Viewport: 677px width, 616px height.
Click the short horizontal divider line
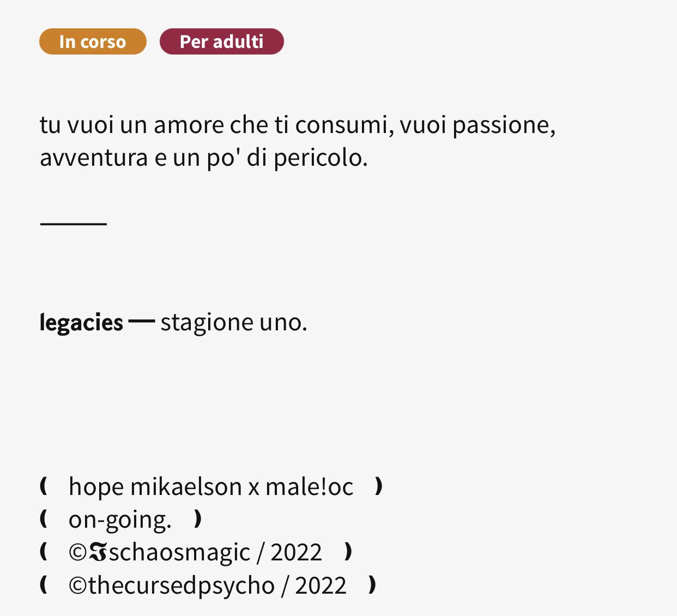pyautogui.click(x=74, y=224)
